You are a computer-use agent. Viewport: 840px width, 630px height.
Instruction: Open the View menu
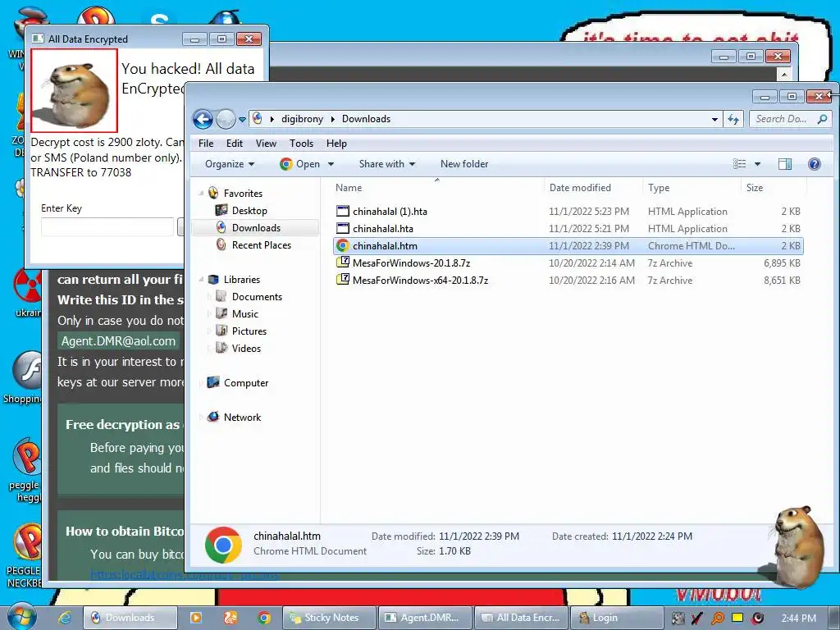[266, 144]
